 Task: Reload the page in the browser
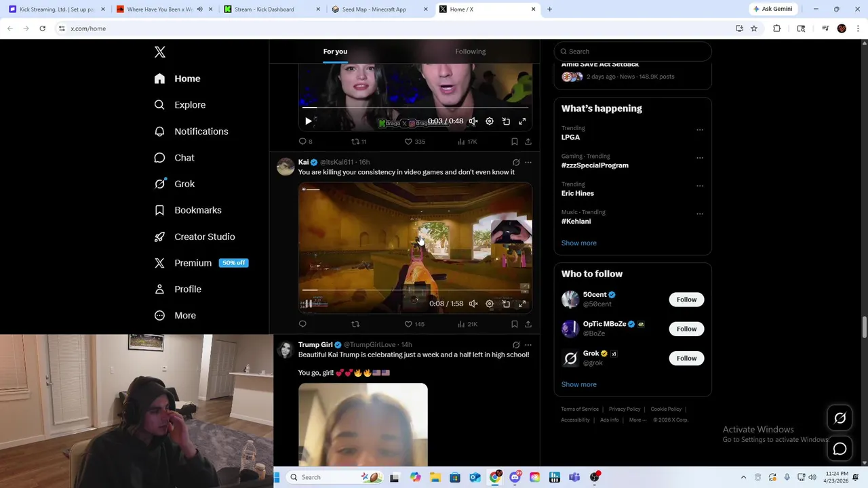[42, 28]
